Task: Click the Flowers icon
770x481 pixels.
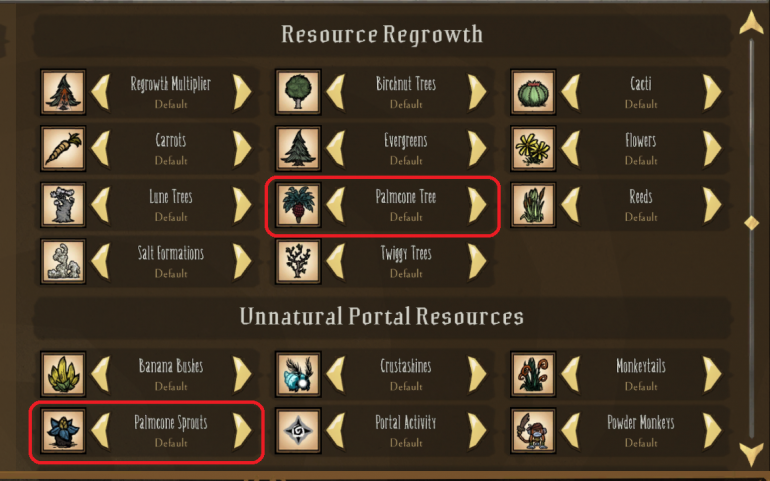Action: coord(533,148)
